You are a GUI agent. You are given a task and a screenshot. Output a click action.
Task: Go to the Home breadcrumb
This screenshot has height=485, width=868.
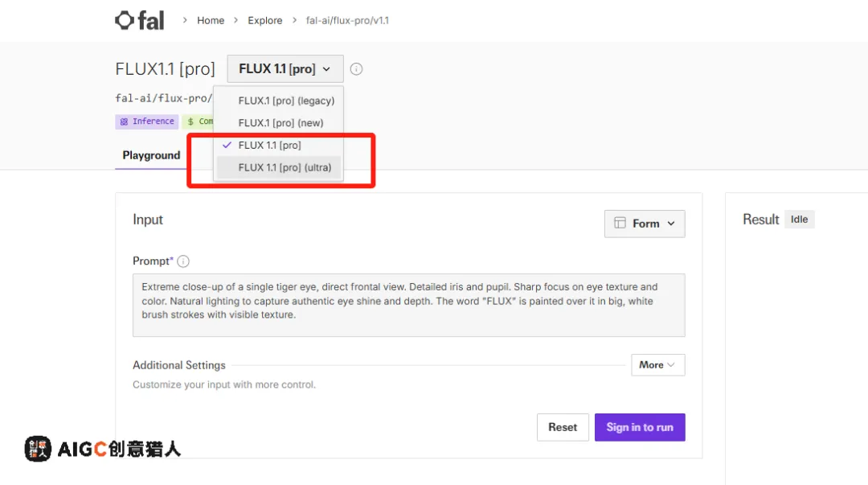tap(211, 20)
